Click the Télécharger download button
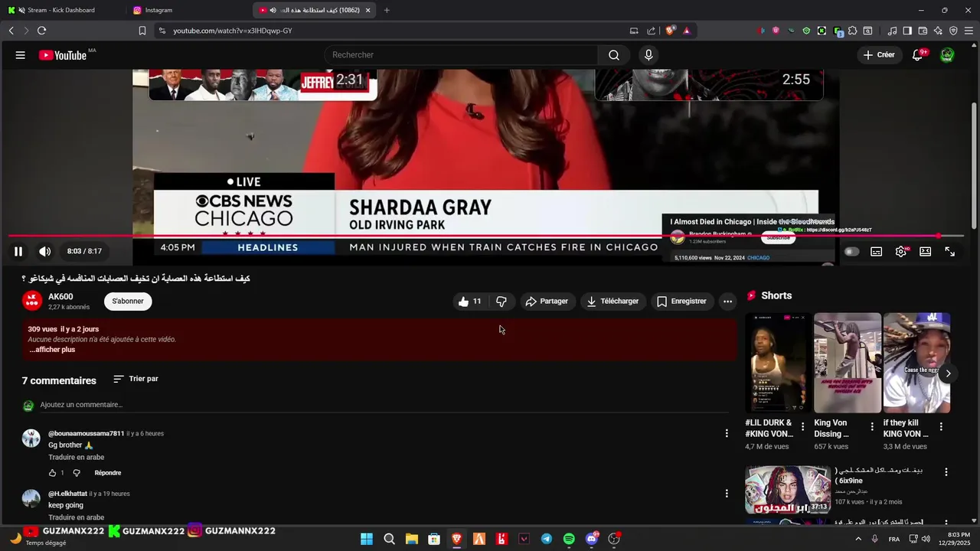The width and height of the screenshot is (980, 551). [612, 302]
